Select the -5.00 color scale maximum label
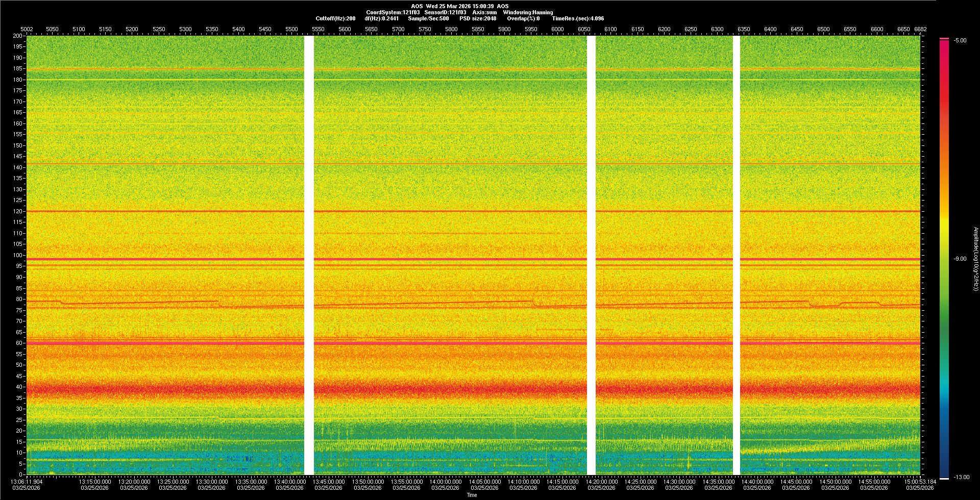Image resolution: width=980 pixels, height=500 pixels. (x=960, y=40)
